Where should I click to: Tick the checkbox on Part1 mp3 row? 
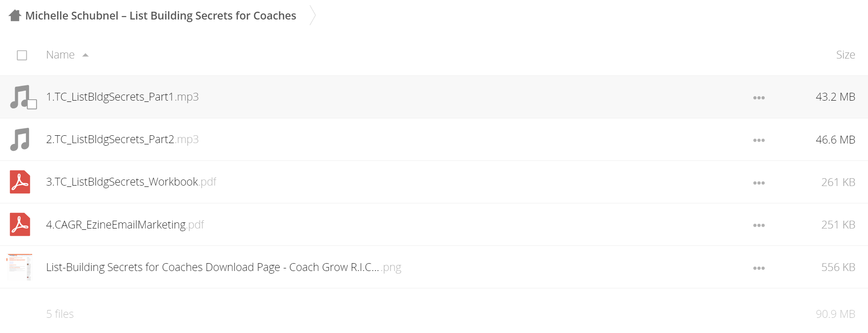click(x=32, y=104)
